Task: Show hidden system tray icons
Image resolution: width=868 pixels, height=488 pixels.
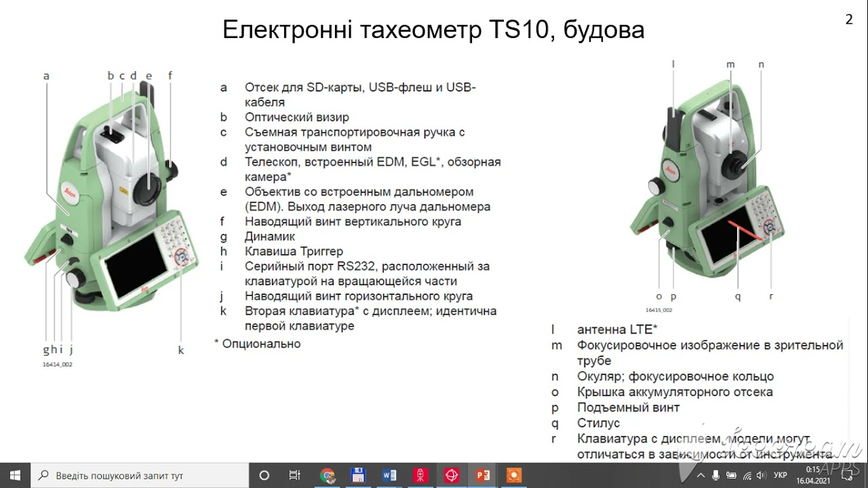Action: click(701, 475)
